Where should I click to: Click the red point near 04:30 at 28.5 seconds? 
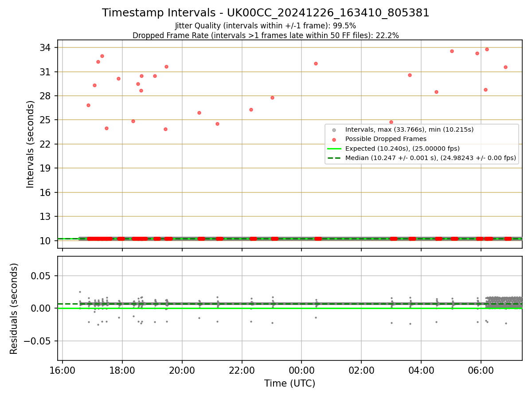(436, 92)
